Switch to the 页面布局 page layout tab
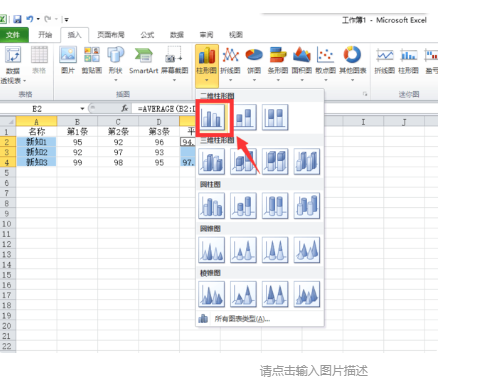 tap(111, 35)
